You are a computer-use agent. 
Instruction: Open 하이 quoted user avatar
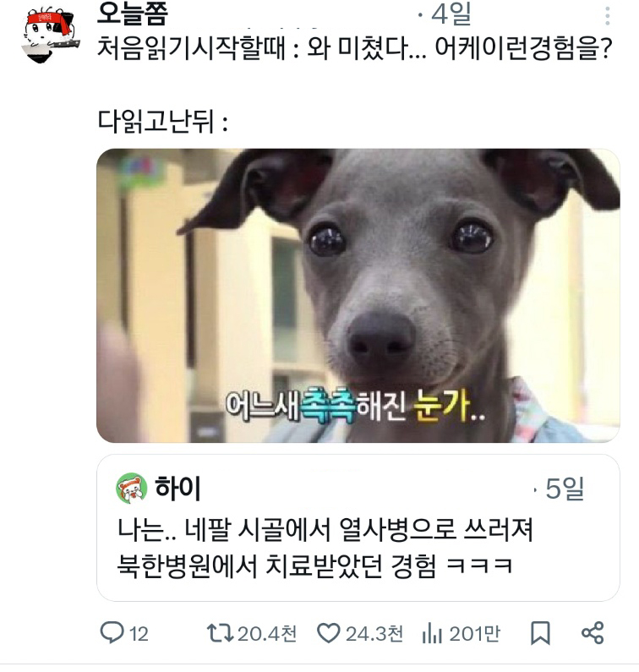pos(132,488)
